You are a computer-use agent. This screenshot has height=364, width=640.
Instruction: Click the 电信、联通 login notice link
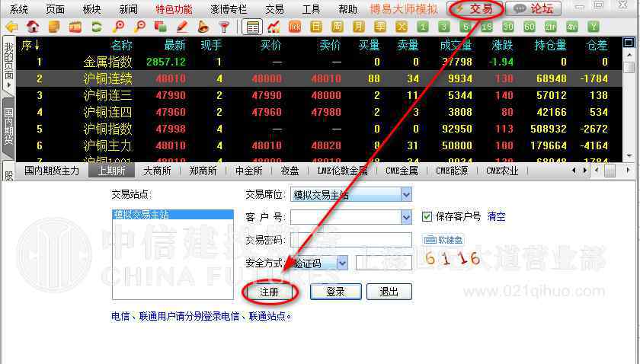[x=201, y=316]
